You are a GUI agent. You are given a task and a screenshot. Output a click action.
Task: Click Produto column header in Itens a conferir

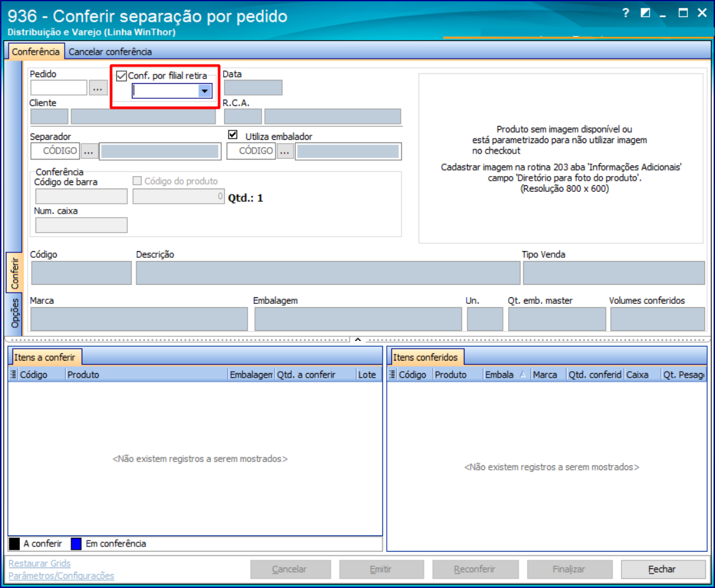146,374
